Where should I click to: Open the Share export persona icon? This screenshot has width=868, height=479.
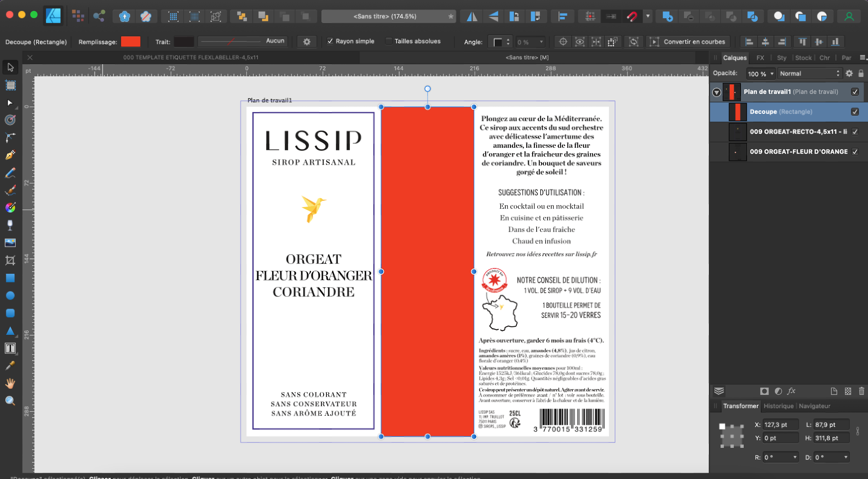tap(99, 16)
